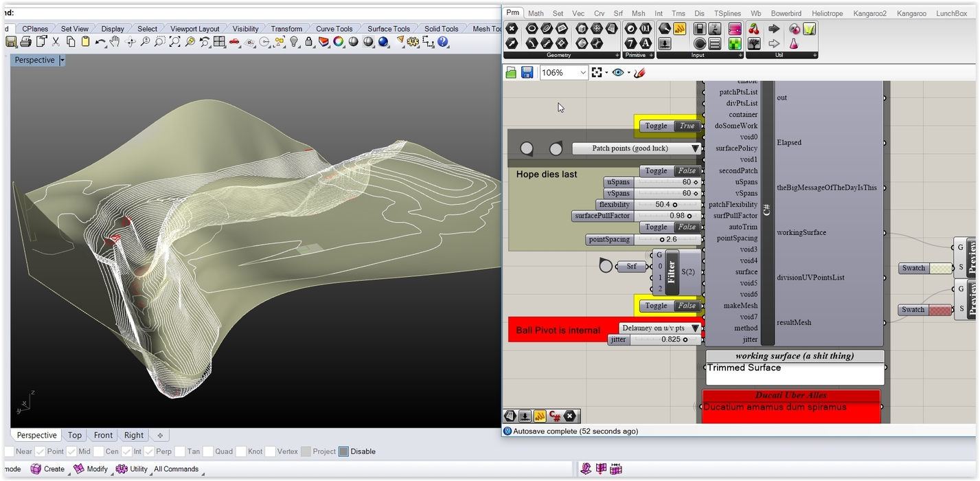Click the Zoom Extents icon

(175, 42)
